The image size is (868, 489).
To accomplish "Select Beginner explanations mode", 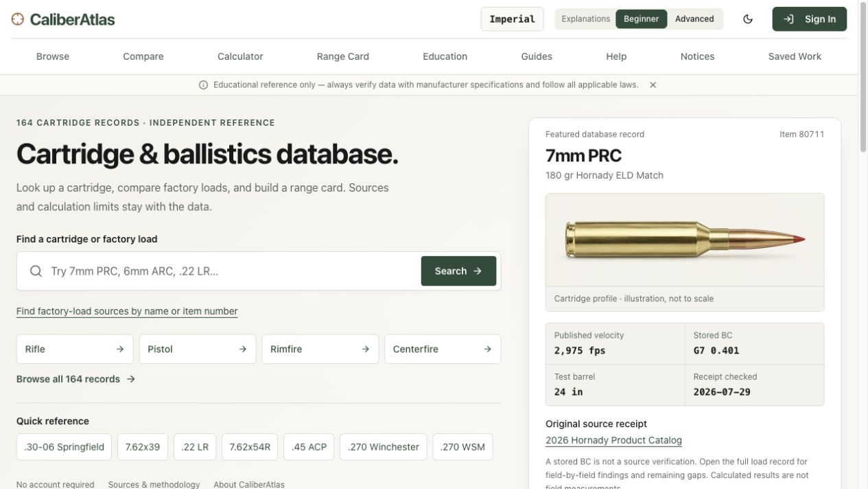I will [x=641, y=19].
